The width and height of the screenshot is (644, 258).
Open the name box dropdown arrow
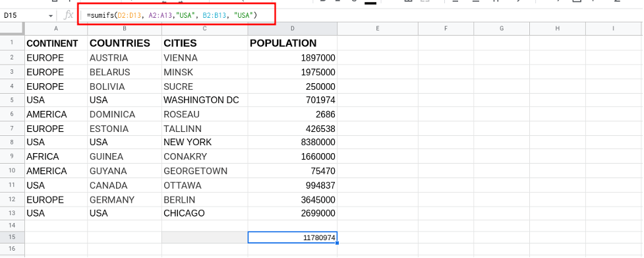[51, 16]
